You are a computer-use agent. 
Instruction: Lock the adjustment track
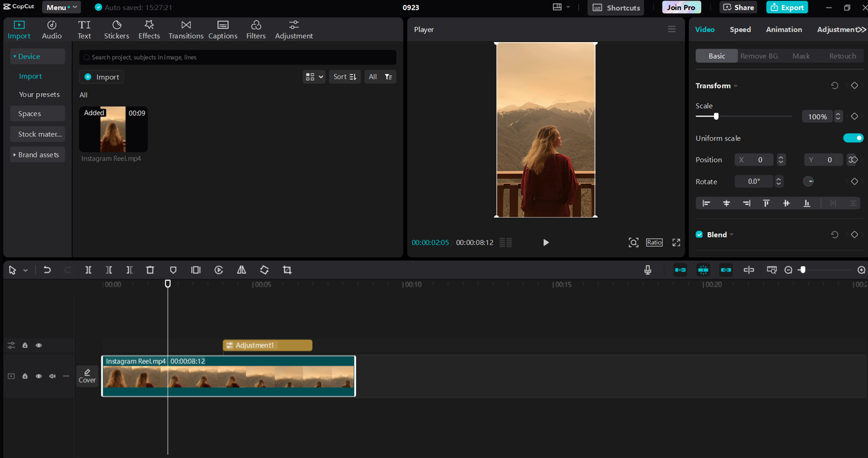point(25,345)
